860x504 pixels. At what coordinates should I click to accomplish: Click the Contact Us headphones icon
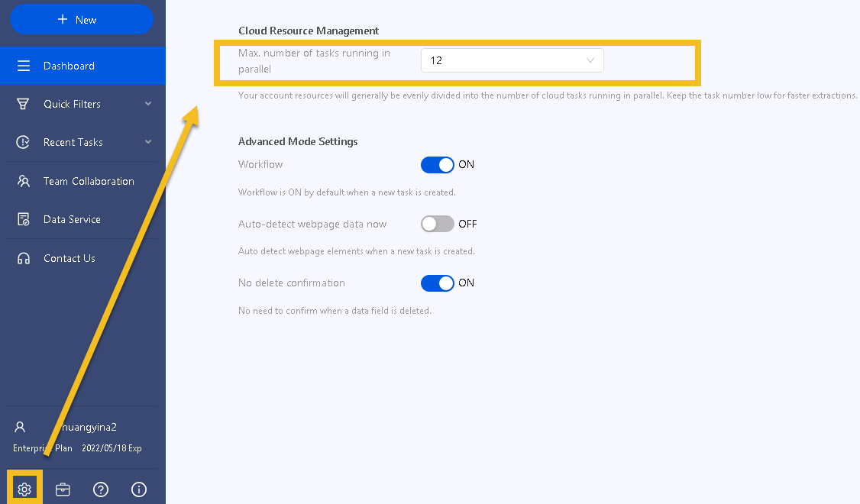(x=24, y=258)
